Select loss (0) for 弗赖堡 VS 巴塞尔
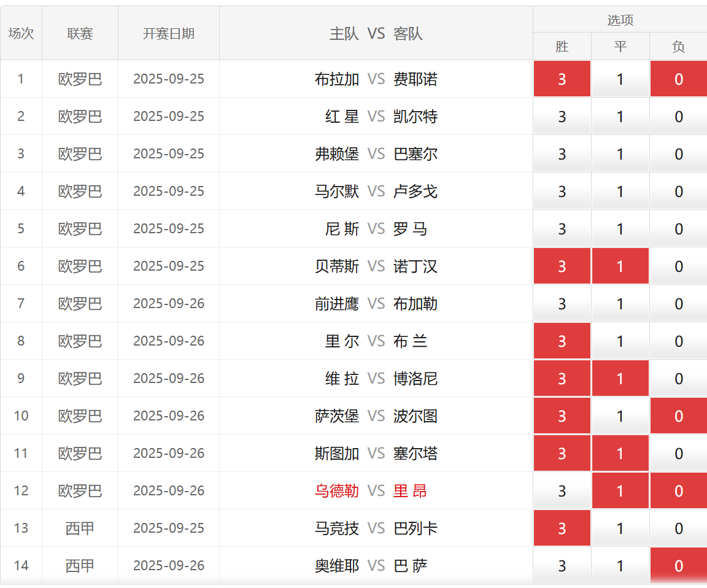Image resolution: width=707 pixels, height=588 pixels. 678,154
